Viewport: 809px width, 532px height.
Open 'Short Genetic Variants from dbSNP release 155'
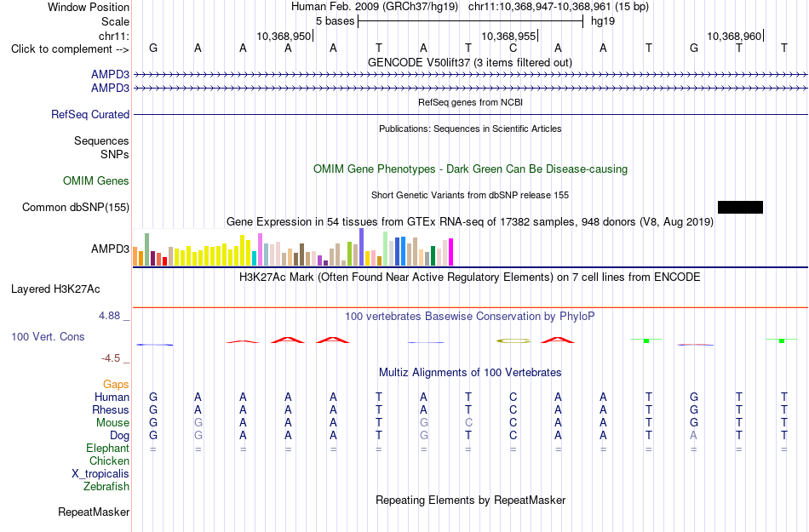pyautogui.click(x=469, y=195)
